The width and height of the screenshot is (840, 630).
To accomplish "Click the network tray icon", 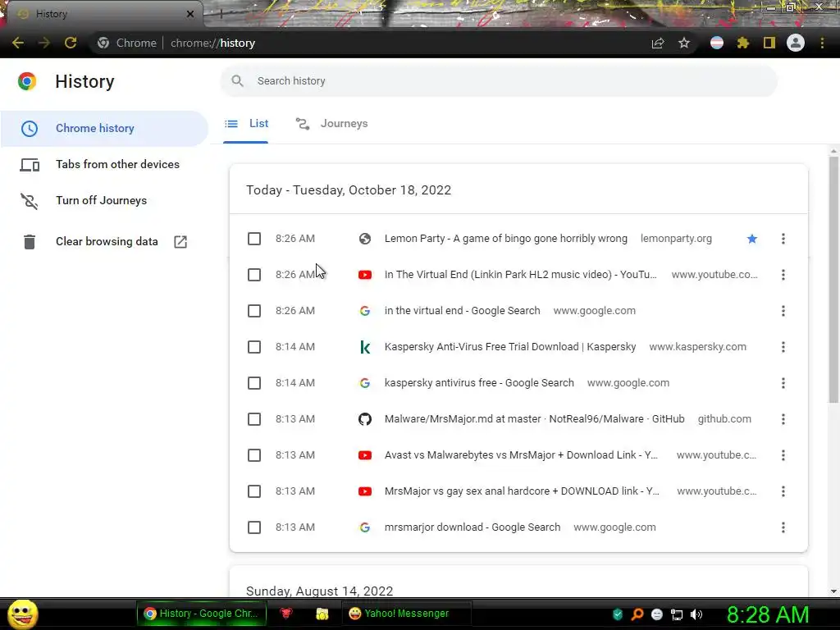I will coord(677,614).
